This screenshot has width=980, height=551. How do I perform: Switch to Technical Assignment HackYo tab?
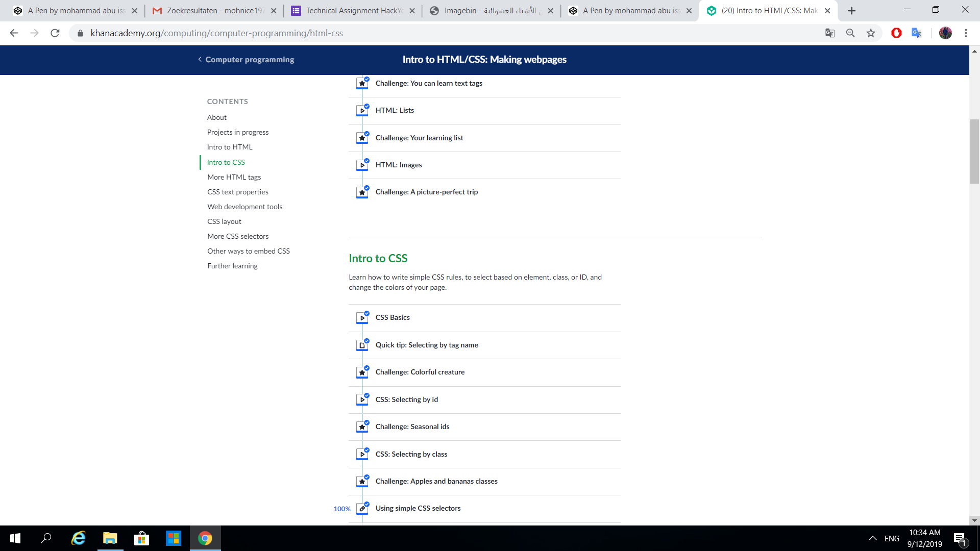point(353,11)
